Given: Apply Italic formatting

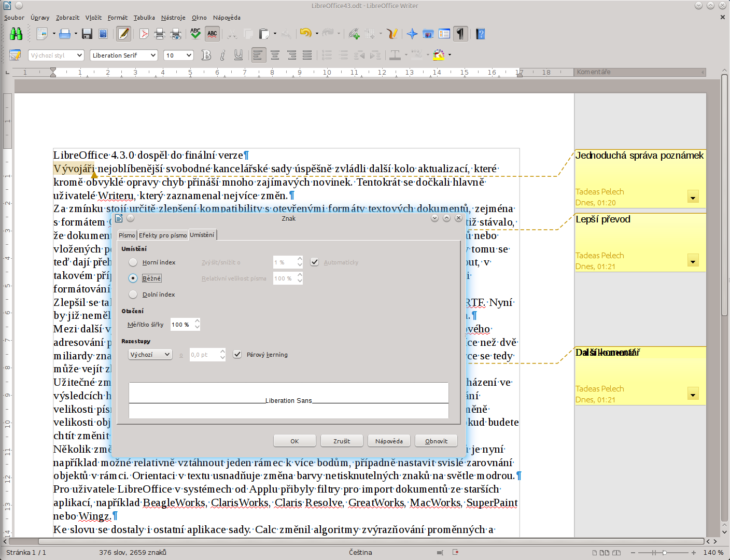Looking at the screenshot, I should coord(222,55).
